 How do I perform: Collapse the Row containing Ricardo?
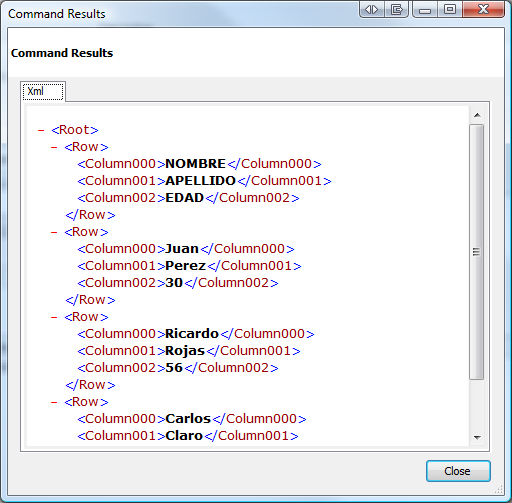click(54, 317)
